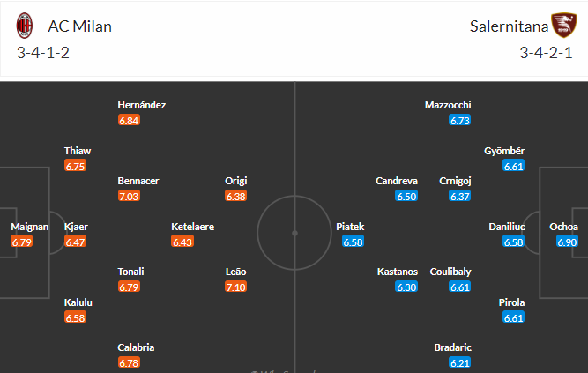The width and height of the screenshot is (588, 373).
Task: Open the AC Milan team name
Action: tap(80, 26)
